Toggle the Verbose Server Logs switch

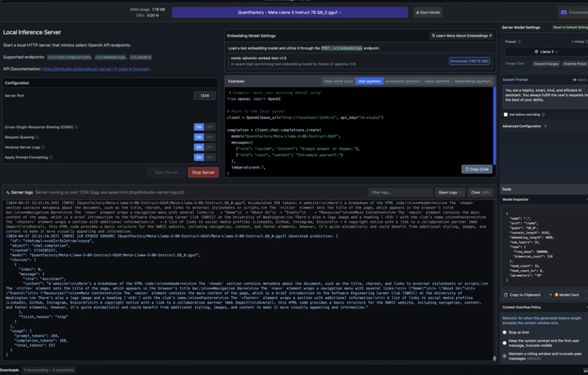coord(204,147)
